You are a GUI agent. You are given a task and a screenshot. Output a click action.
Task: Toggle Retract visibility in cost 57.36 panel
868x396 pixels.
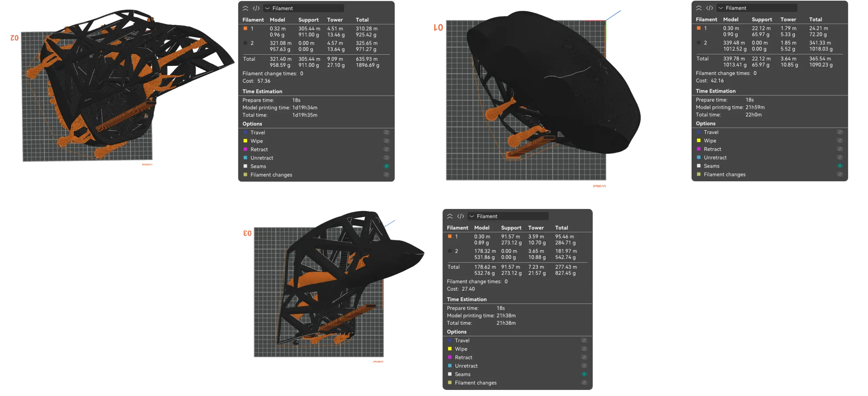[x=386, y=149]
